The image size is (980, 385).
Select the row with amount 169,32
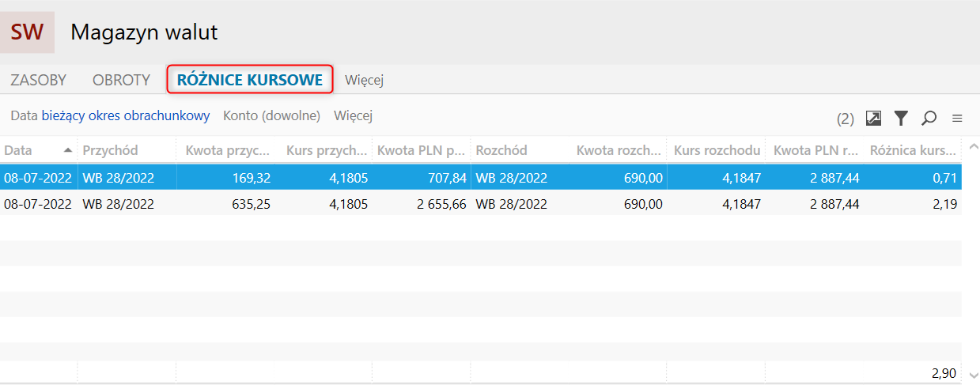(x=481, y=178)
